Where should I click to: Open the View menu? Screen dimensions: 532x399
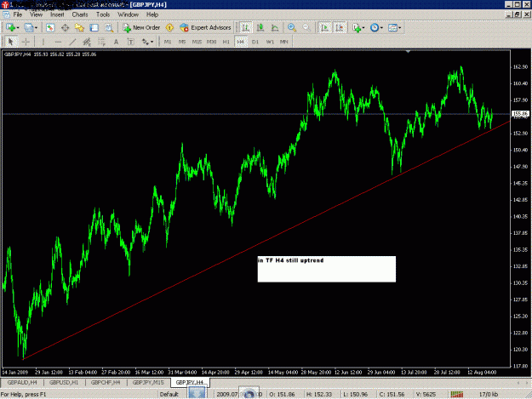(36, 14)
